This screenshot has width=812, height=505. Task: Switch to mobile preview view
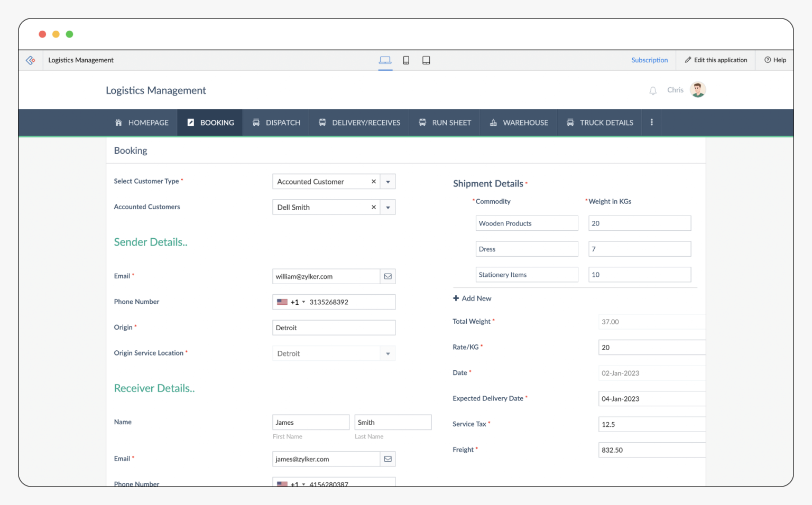pyautogui.click(x=406, y=60)
